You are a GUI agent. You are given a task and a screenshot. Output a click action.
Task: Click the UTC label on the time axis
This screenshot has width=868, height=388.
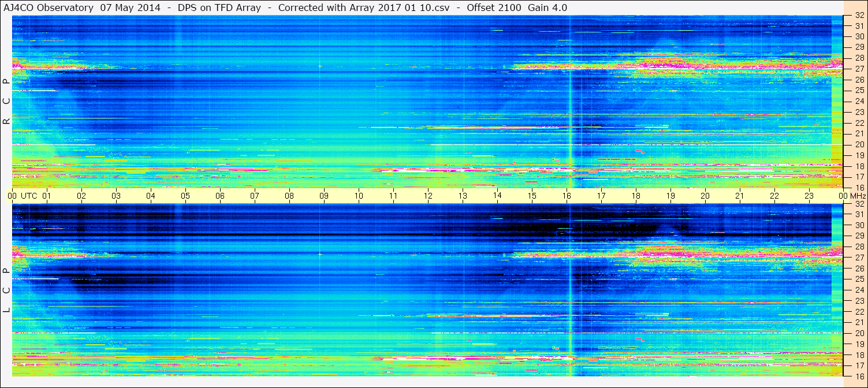[x=29, y=196]
